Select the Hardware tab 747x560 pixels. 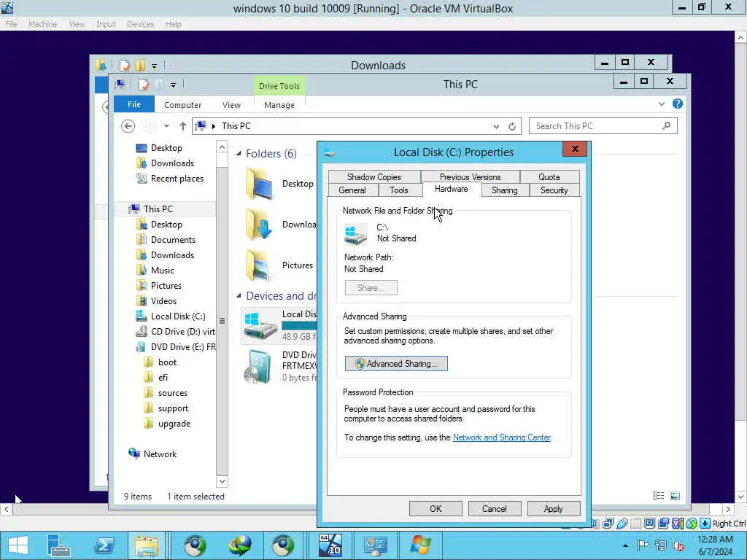(451, 189)
